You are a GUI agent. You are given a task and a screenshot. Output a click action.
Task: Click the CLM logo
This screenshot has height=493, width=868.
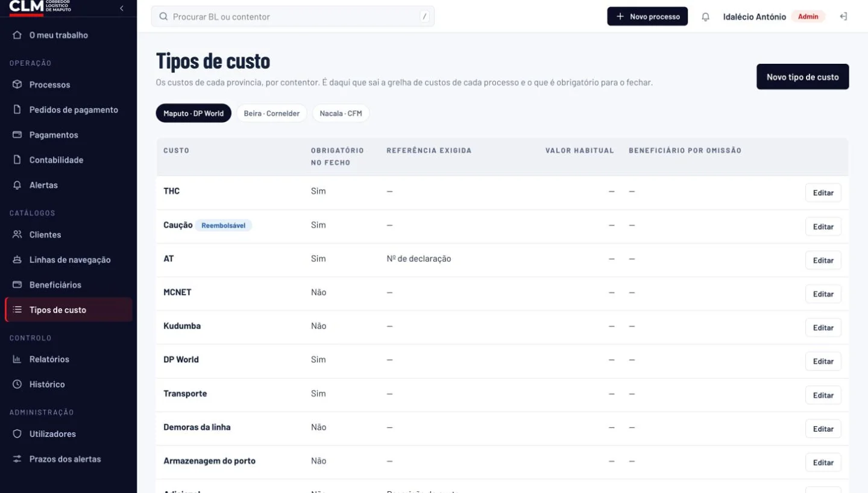pos(40,7)
